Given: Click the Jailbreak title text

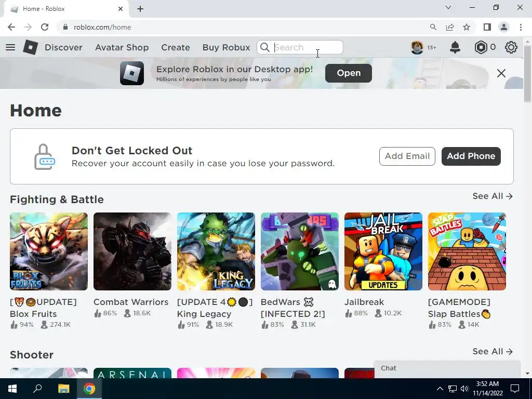Looking at the screenshot, I should click(364, 302).
